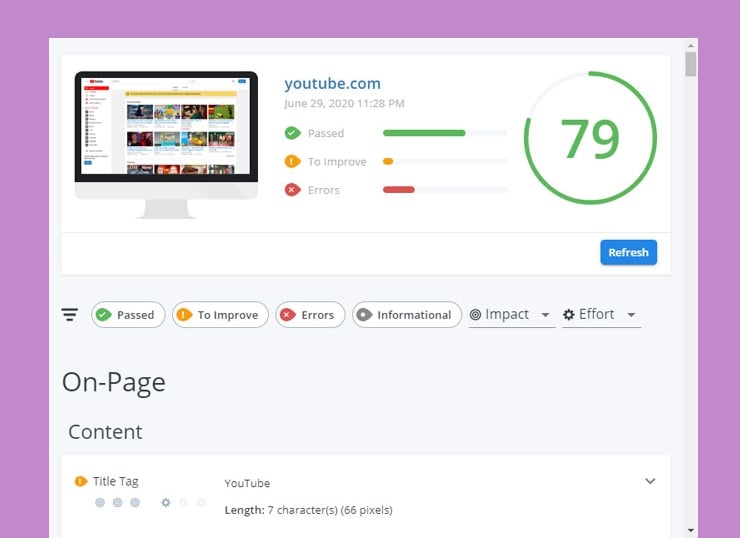Expand the Title Tag row chevron
This screenshot has width=740, height=538.
[x=650, y=481]
